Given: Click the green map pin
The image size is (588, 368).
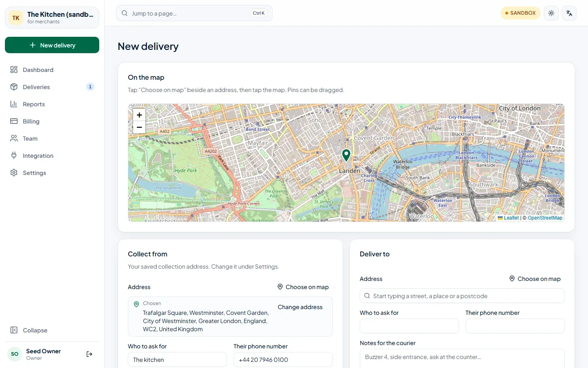Looking at the screenshot, I should pos(346,155).
